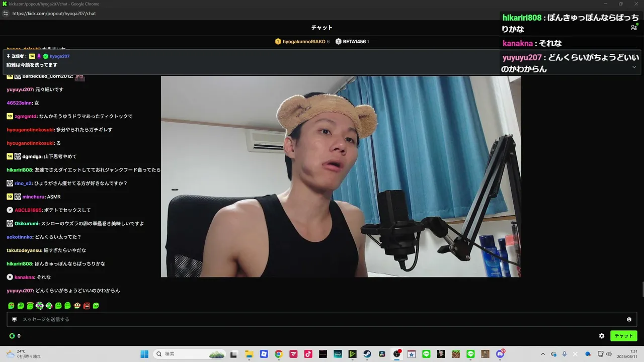The image size is (644, 362).
Task: Show hidden tray icons chevron
Action: [543, 354]
